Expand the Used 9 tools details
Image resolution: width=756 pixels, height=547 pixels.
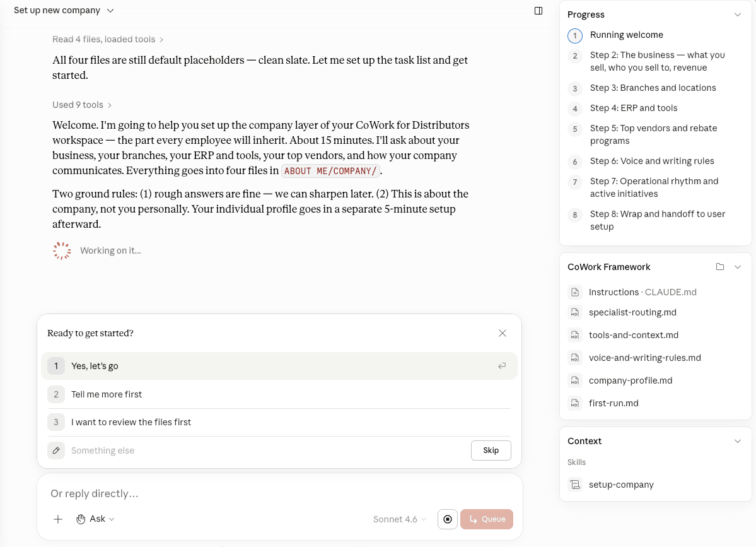(x=82, y=105)
